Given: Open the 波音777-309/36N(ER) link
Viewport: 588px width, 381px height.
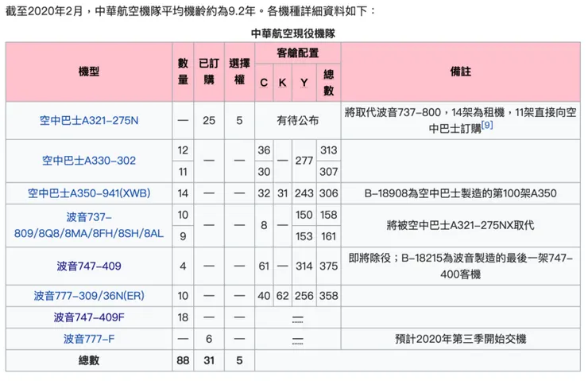Looking at the screenshot, I should pyautogui.click(x=89, y=296).
